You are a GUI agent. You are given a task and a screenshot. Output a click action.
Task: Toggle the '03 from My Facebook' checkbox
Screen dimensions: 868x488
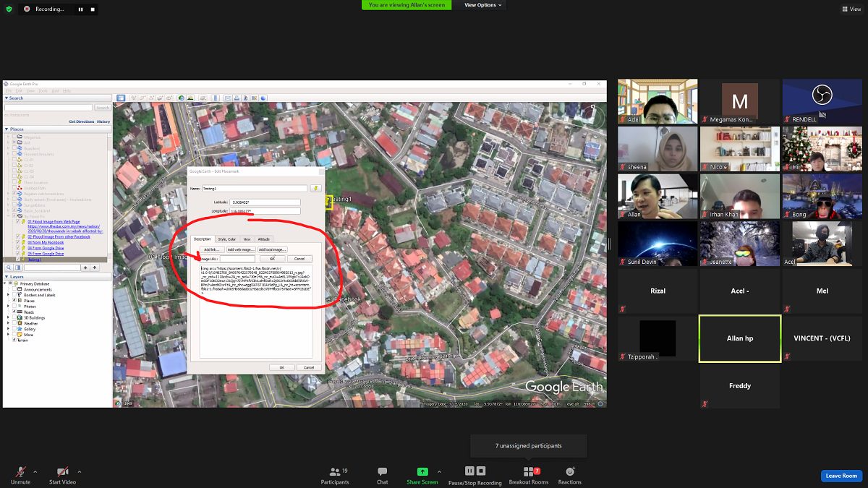20,242
